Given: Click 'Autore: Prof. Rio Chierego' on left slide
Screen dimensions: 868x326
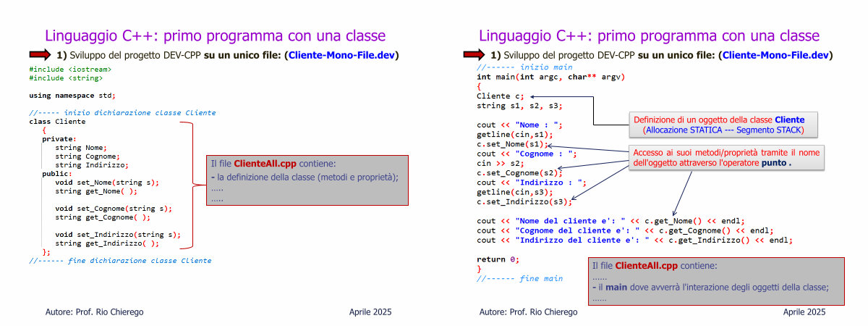Looking at the screenshot, I should pos(94,312).
